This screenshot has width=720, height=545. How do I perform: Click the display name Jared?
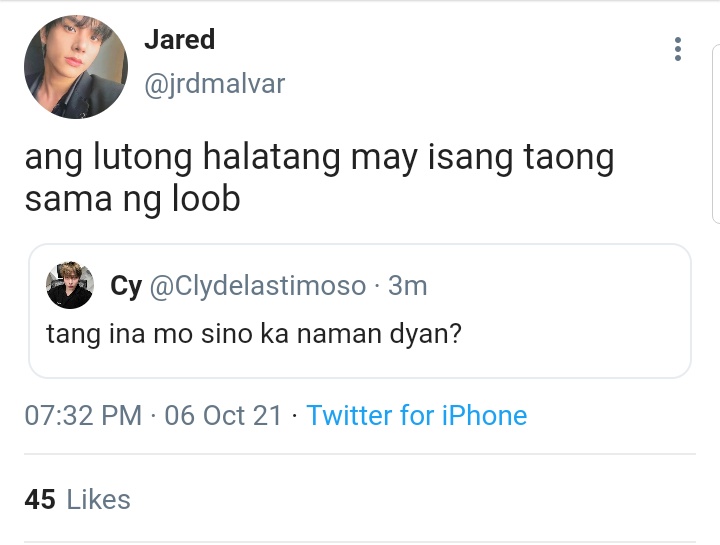(x=180, y=39)
